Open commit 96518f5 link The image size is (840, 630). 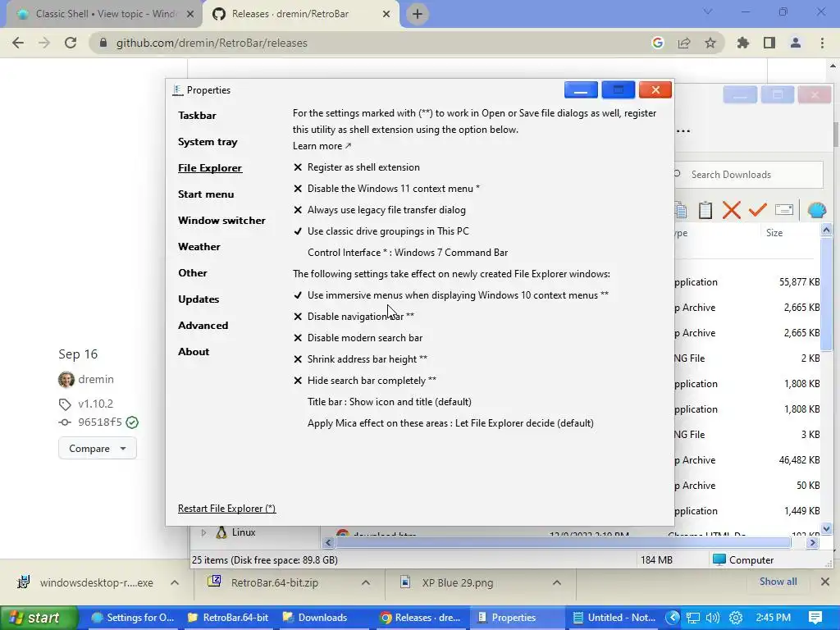(x=99, y=422)
